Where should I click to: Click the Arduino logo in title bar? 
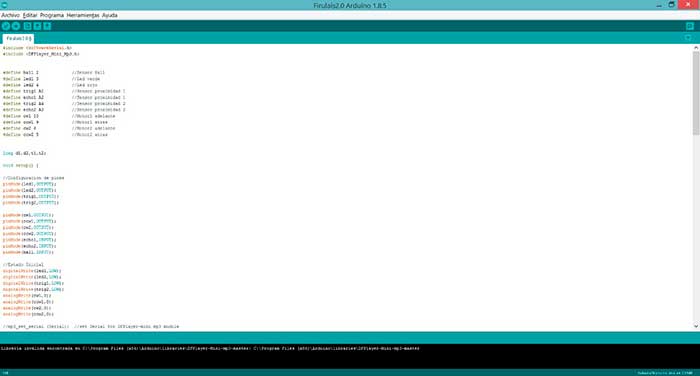4,5
